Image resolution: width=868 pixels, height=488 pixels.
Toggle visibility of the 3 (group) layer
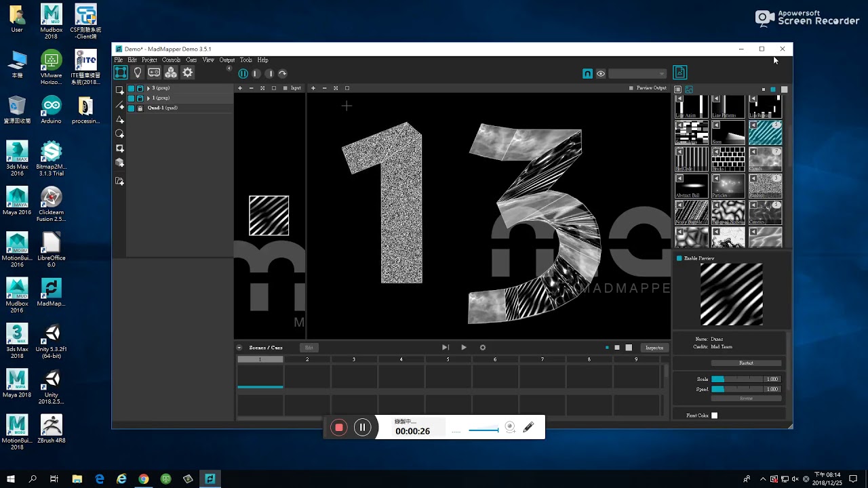click(131, 88)
